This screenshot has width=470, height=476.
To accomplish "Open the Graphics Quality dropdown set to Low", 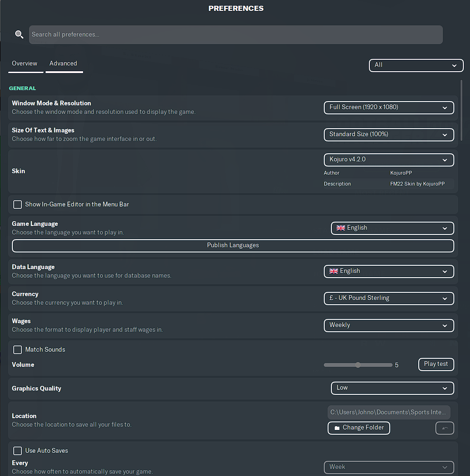I will 392,388.
